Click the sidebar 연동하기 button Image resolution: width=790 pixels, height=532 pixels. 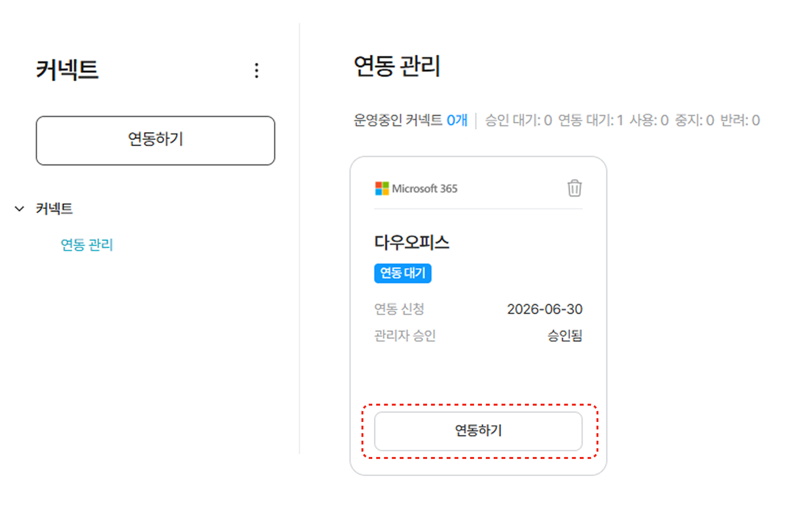click(156, 141)
